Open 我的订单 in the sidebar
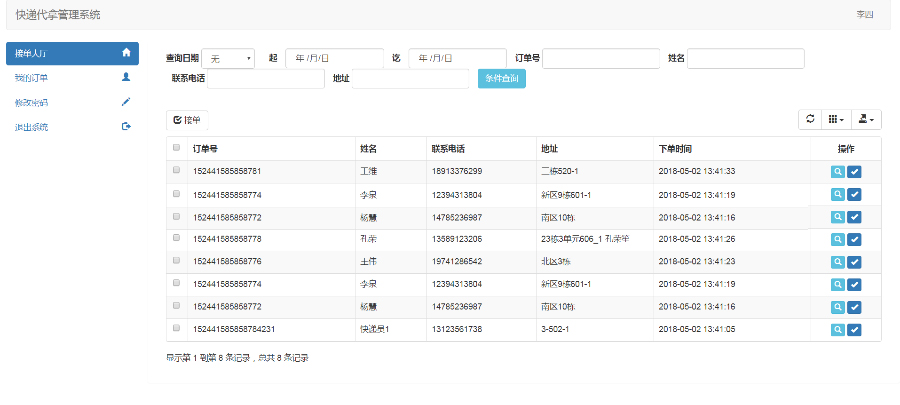 point(72,77)
